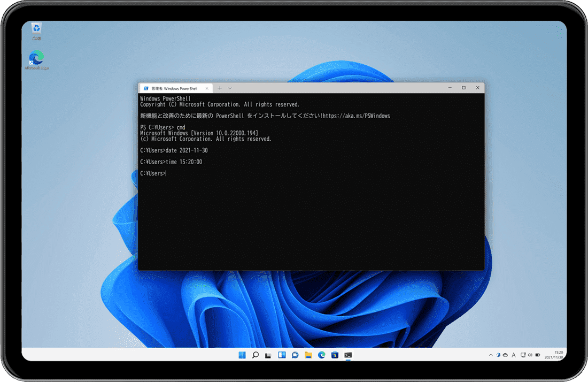Open the Windows Start menu
Viewport: 588px width, 382px height.
tap(242, 355)
